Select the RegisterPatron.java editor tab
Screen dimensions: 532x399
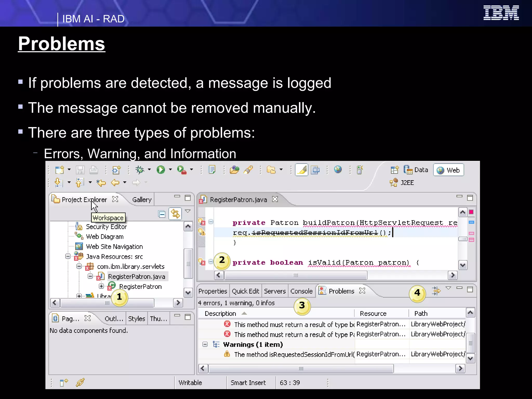[238, 199]
